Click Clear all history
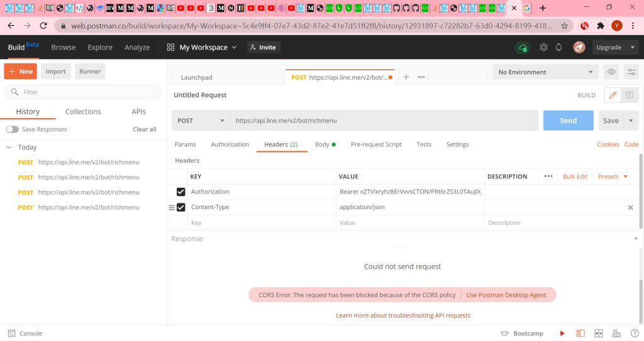 point(145,129)
